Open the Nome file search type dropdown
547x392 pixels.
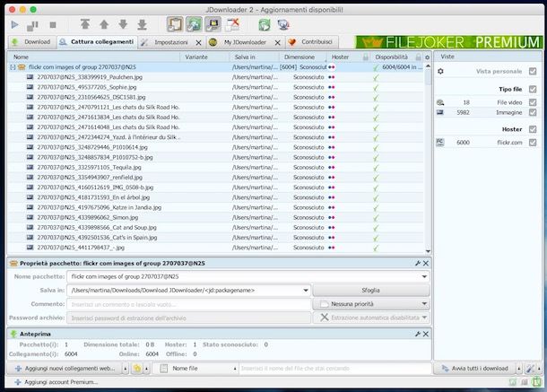[x=235, y=369]
